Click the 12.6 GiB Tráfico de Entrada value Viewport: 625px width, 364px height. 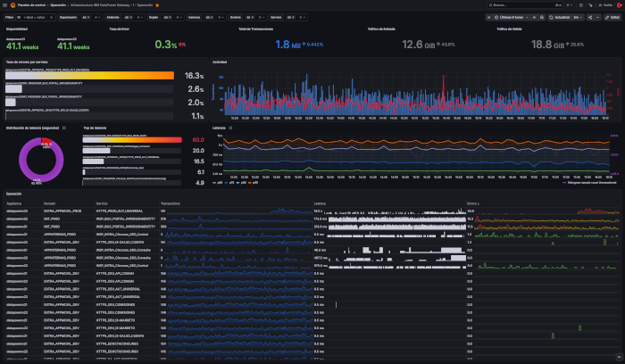click(x=419, y=45)
